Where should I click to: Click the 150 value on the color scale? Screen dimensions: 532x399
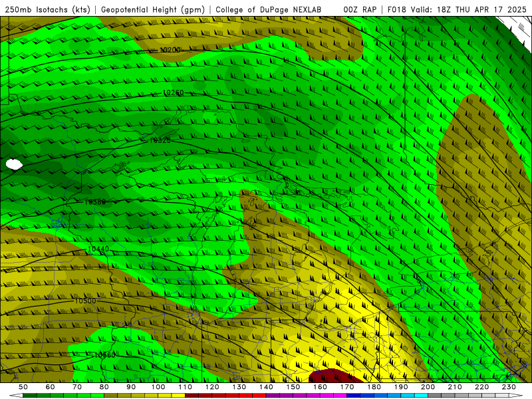(293, 387)
